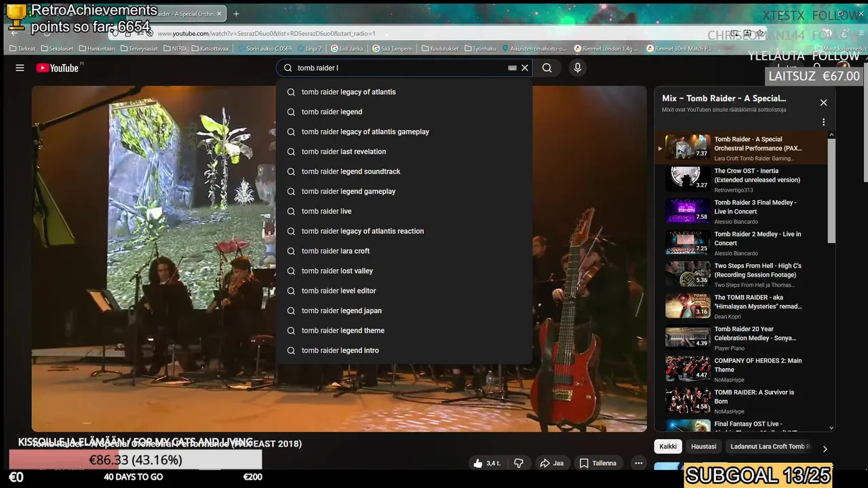Image resolution: width=868 pixels, height=488 pixels.
Task: Select the 'Kaikki' filter chip
Action: click(668, 447)
